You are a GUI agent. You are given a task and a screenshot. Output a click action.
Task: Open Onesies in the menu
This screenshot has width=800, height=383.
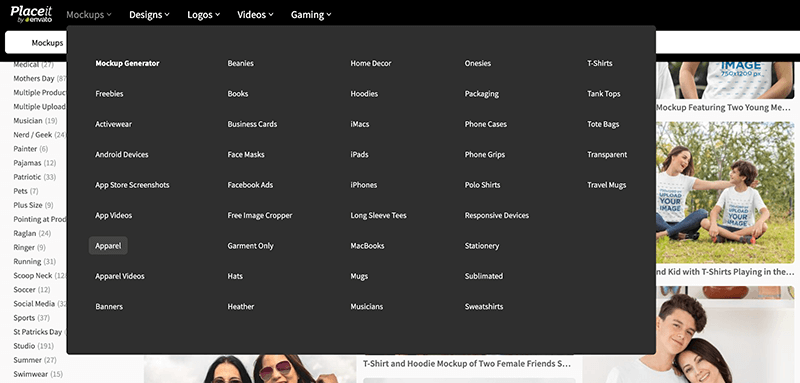(x=478, y=63)
